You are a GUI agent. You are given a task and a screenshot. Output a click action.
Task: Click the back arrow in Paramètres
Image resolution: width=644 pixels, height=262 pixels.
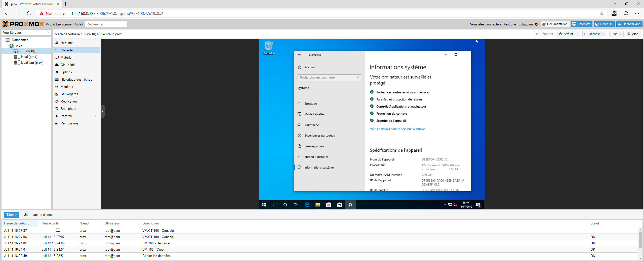point(299,54)
